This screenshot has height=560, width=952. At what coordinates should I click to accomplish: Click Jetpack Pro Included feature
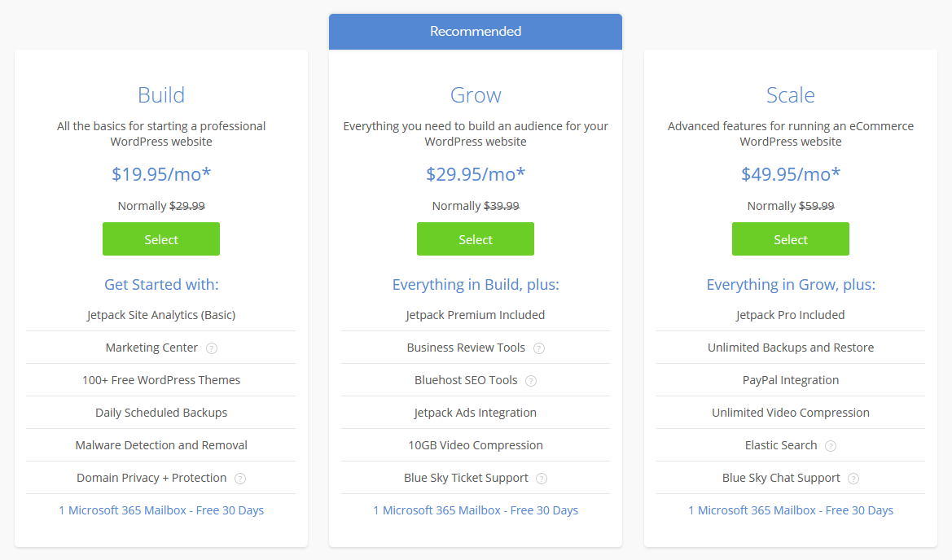[x=791, y=315]
